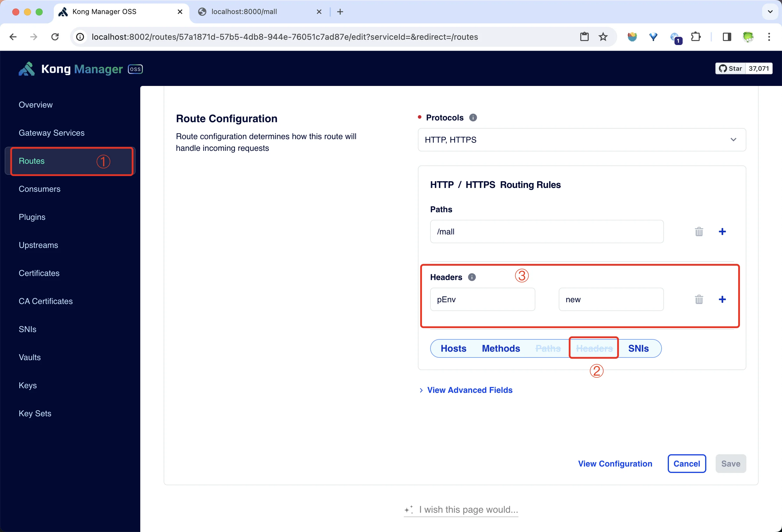Screen dimensions: 782x532
Task: Click the Protocols info icon
Action: [x=473, y=118]
